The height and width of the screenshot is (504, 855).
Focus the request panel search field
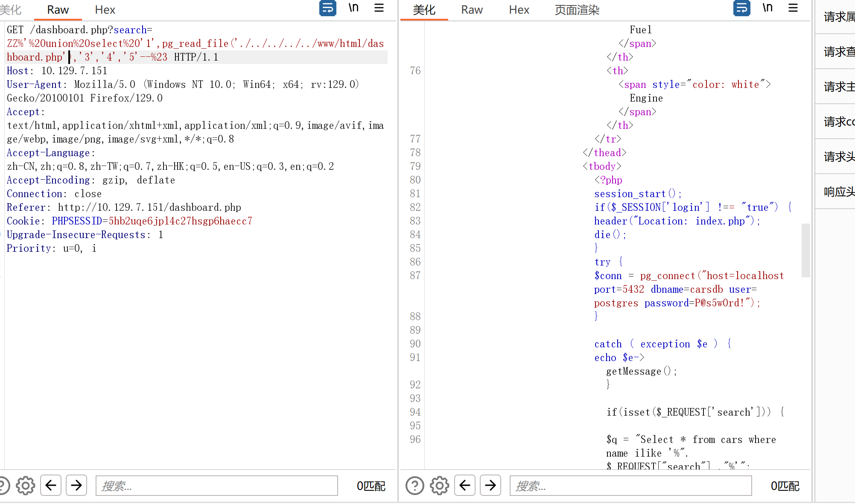(x=217, y=486)
